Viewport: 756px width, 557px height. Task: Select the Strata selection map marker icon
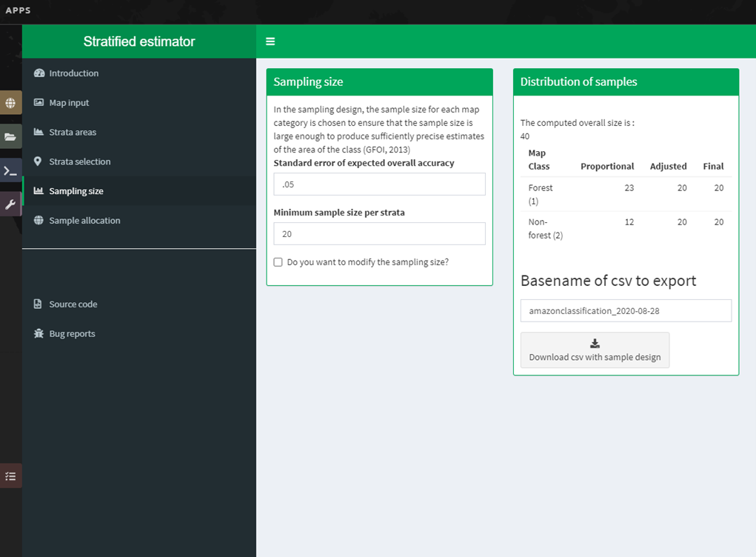point(39,161)
